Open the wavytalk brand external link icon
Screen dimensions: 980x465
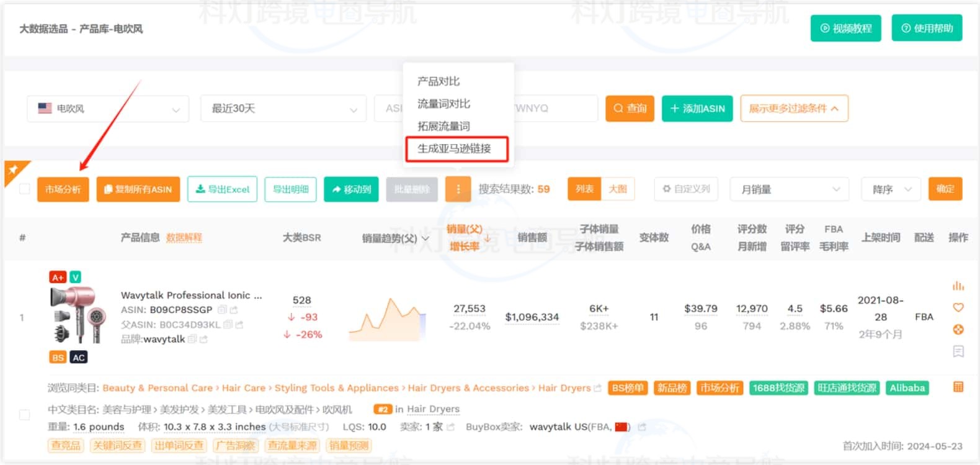point(203,339)
